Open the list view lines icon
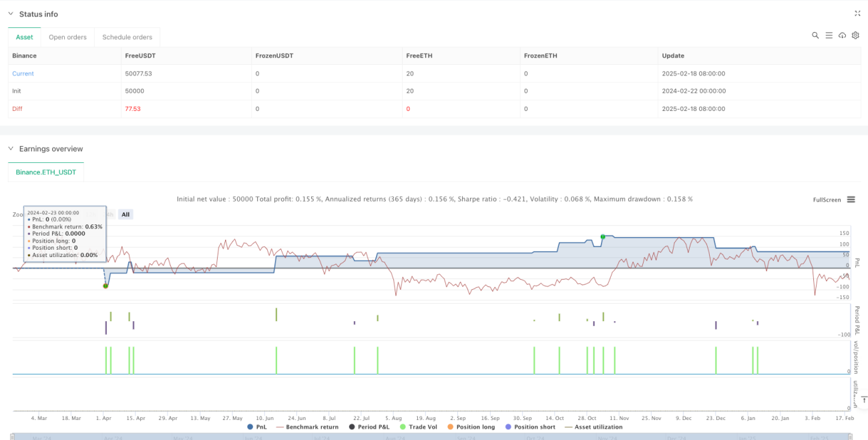This screenshot has height=440, width=868. click(829, 35)
